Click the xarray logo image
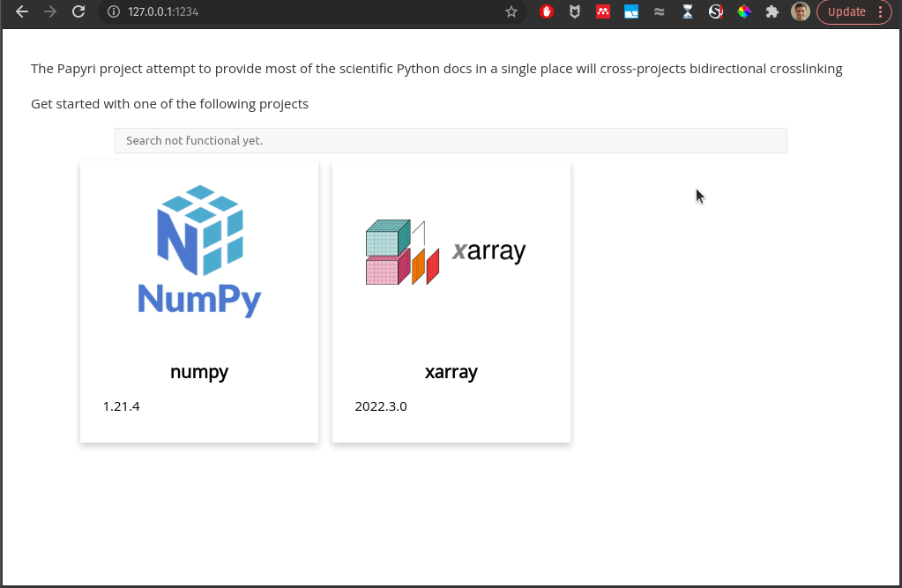This screenshot has height=588, width=902. [x=446, y=251]
